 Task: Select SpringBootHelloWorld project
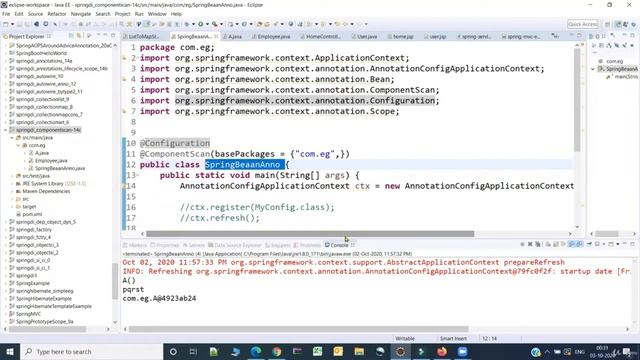(x=41, y=53)
